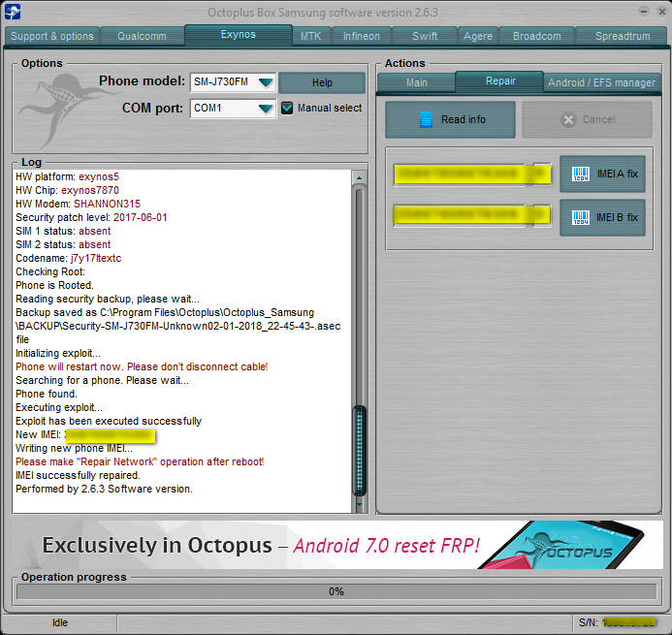Click the document icon on Read info
Screen dimensions: 672x635
(x=426, y=119)
